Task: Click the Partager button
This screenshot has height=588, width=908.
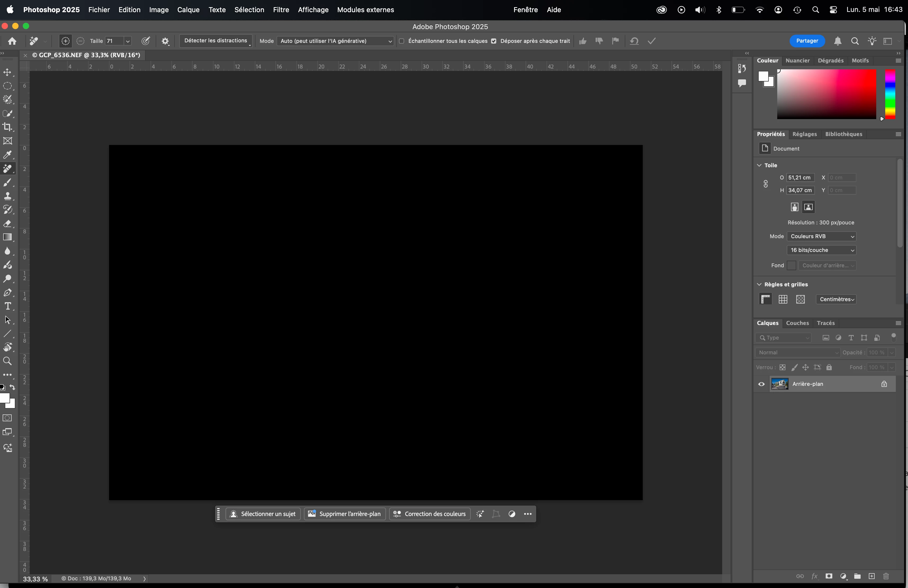Action: (x=807, y=41)
